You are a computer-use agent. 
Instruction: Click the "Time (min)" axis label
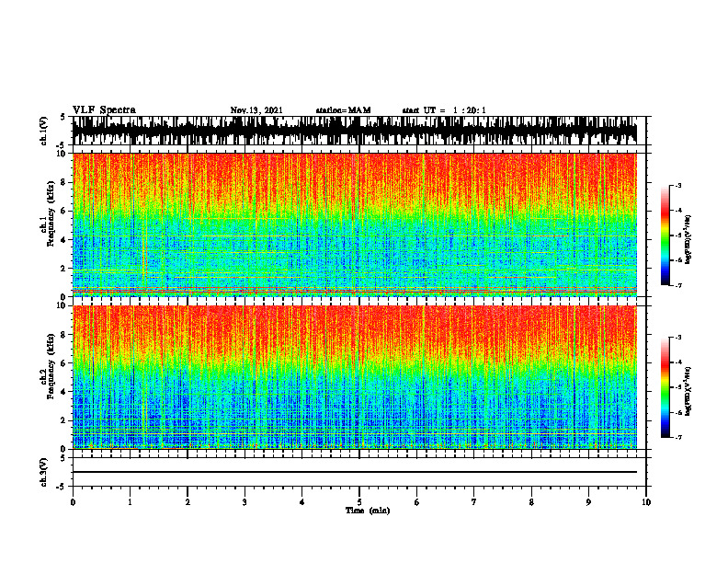368,511
